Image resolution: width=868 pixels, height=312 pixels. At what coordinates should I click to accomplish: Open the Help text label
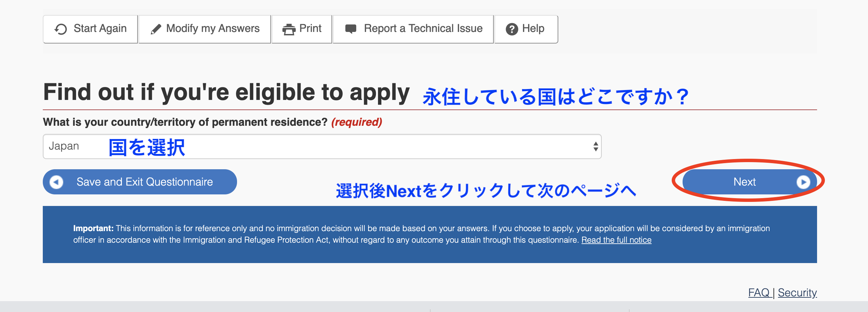[533, 29]
